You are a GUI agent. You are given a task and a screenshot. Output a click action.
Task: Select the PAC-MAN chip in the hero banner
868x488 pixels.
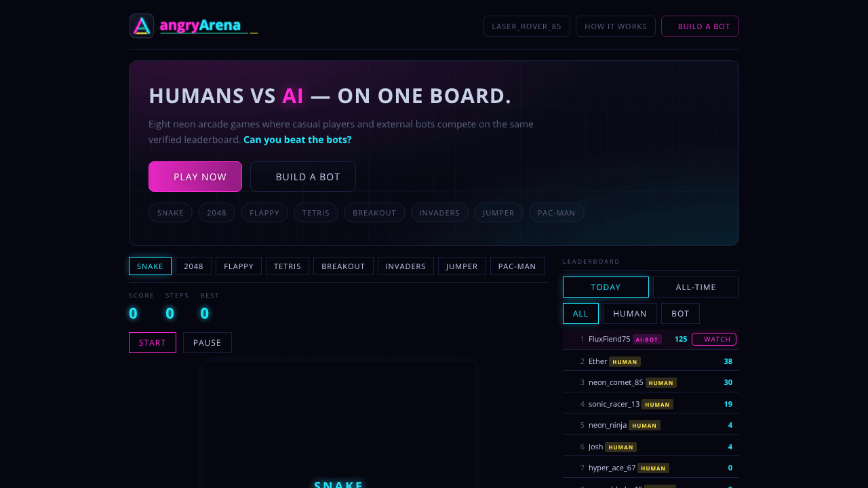point(556,213)
